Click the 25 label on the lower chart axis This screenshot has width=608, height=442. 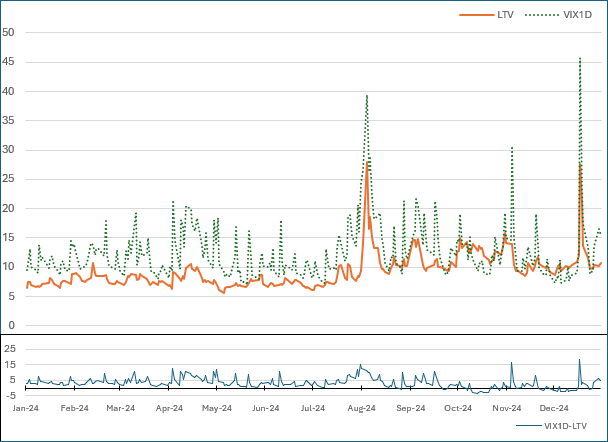pyautogui.click(x=8, y=348)
